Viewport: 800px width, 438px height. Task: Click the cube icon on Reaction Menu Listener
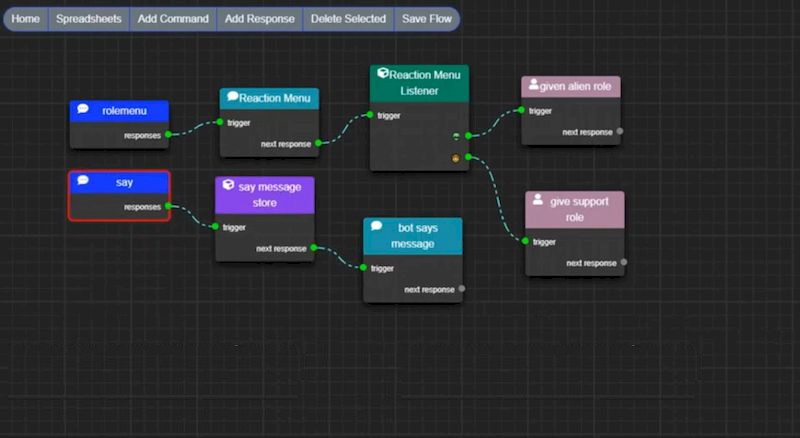[383, 73]
